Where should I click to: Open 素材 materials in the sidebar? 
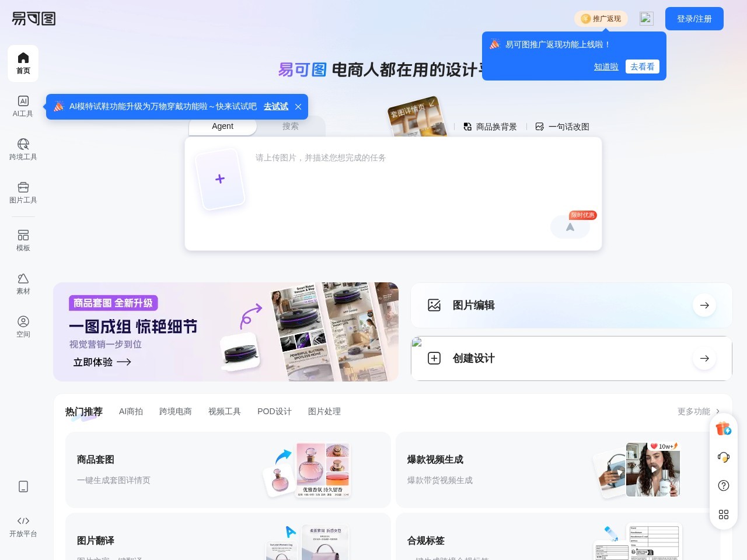(x=23, y=283)
